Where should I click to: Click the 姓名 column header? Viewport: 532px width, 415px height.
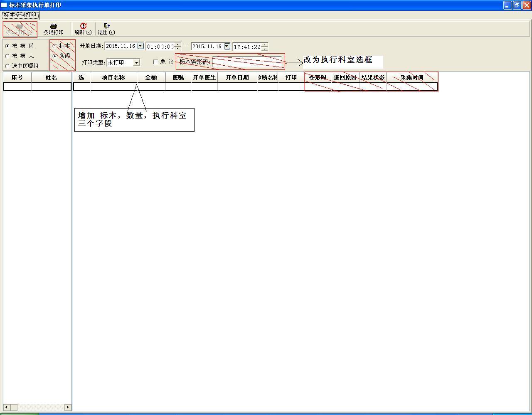click(x=52, y=77)
